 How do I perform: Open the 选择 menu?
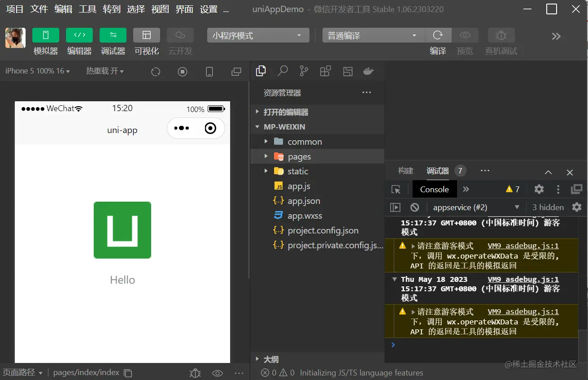tap(136, 9)
